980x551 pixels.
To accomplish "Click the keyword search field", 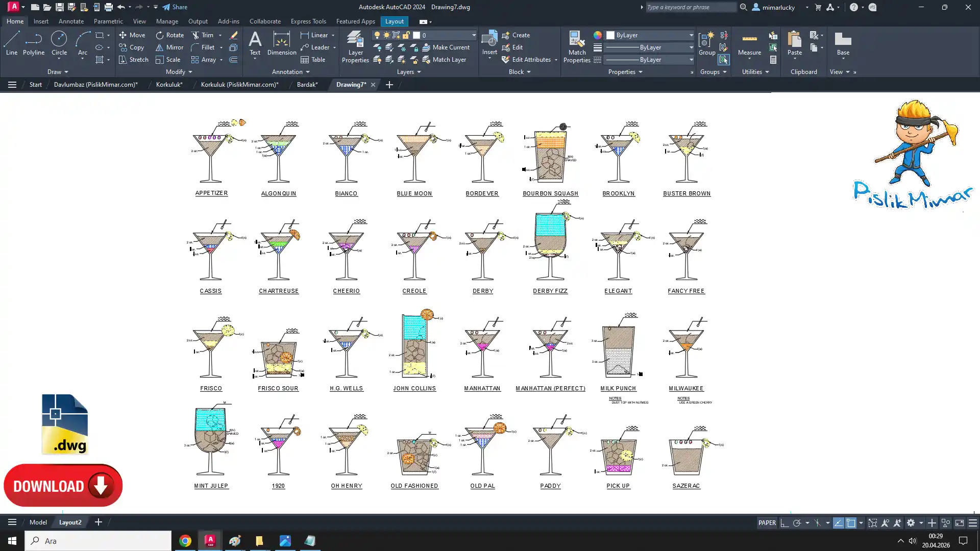I will pos(690,7).
